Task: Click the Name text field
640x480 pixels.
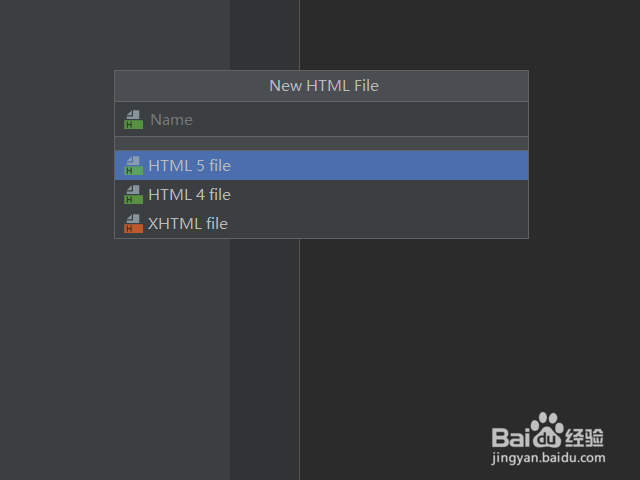Action: point(330,120)
